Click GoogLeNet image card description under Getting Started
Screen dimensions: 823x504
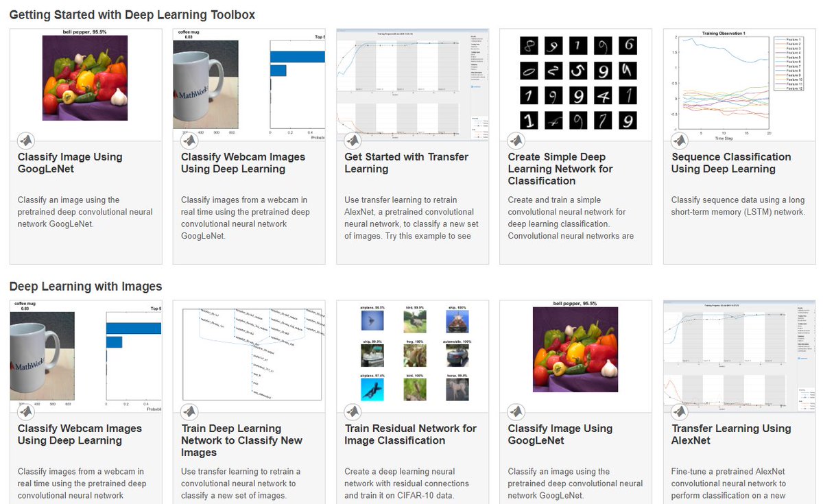pyautogui.click(x=85, y=212)
